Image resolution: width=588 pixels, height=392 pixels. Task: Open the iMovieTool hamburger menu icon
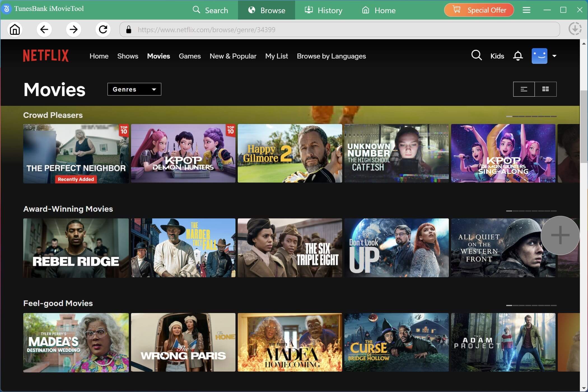(526, 10)
